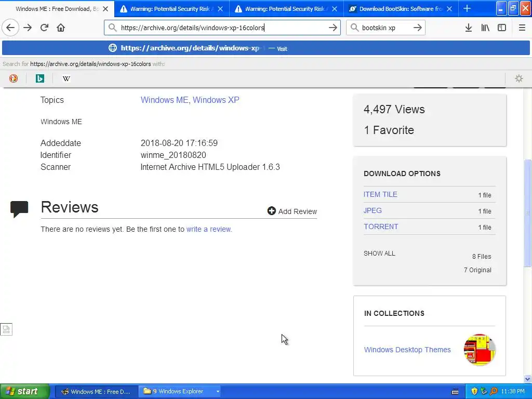Click the orange magnifier tray icon
The height and width of the screenshot is (399, 532).
point(494,391)
